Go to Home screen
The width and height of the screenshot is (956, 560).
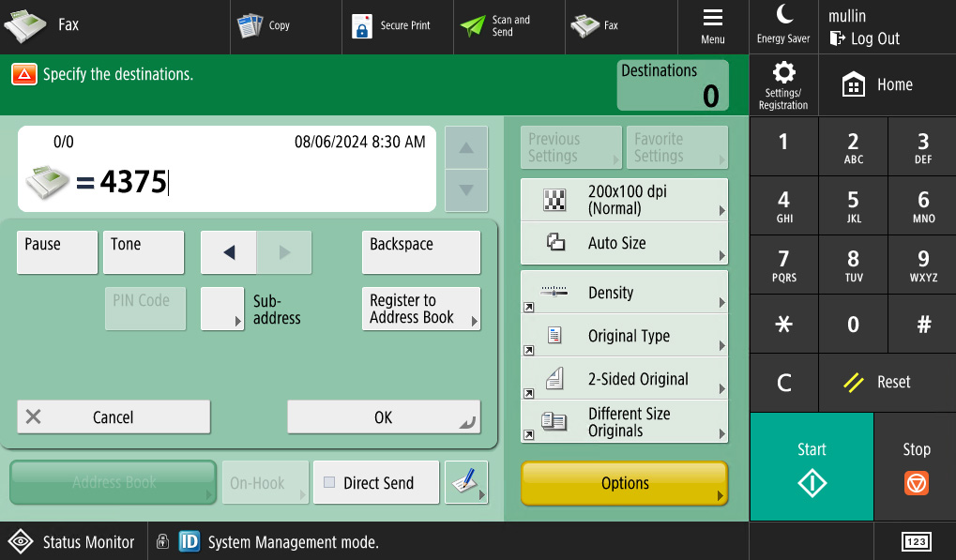(888, 84)
